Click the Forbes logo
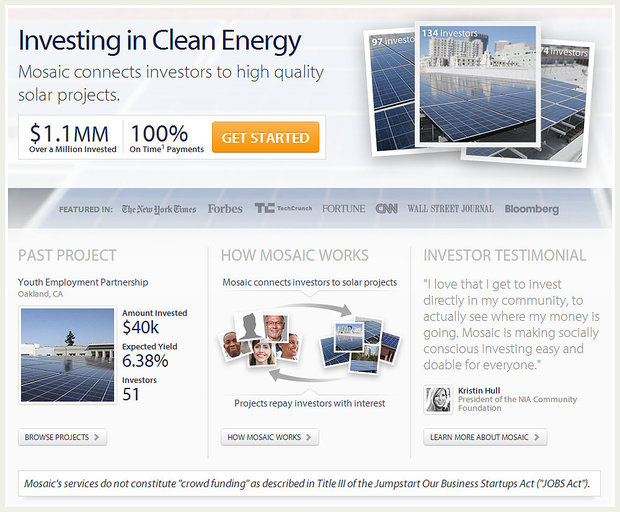This screenshot has height=512, width=620. click(225, 209)
